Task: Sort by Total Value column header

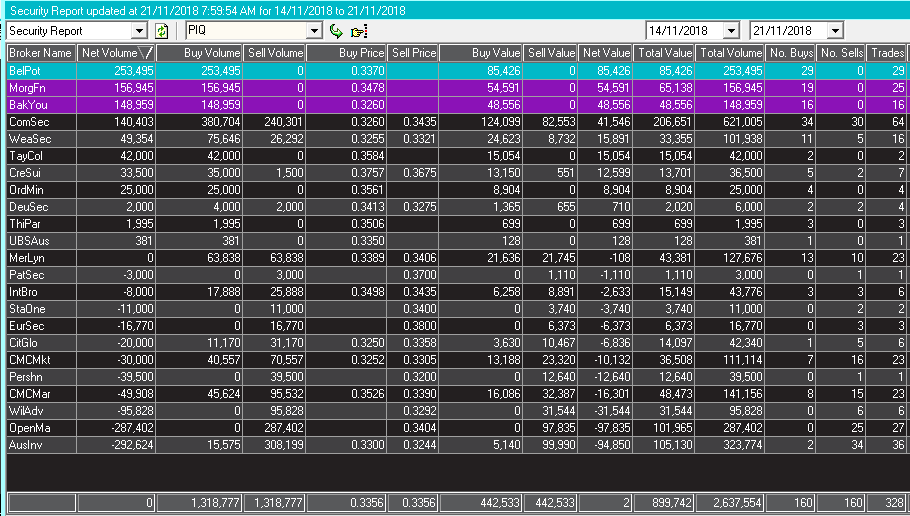Action: [x=664, y=53]
